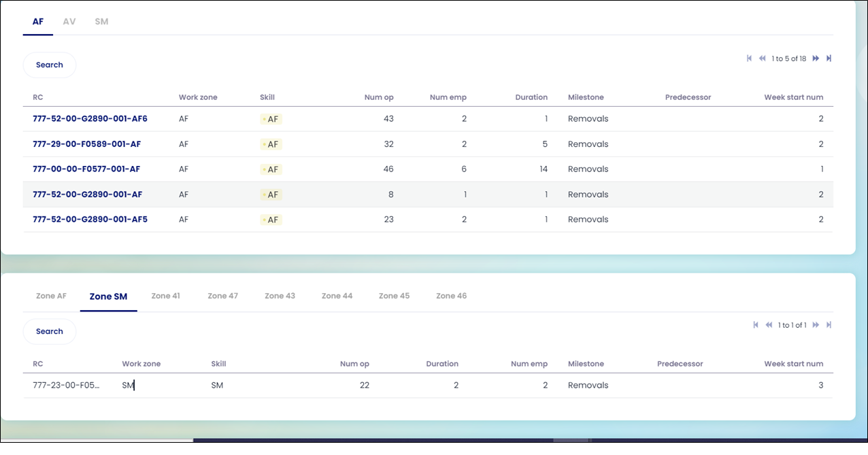Show the Zone 46 tab
The height and width of the screenshot is (455, 868).
click(451, 296)
